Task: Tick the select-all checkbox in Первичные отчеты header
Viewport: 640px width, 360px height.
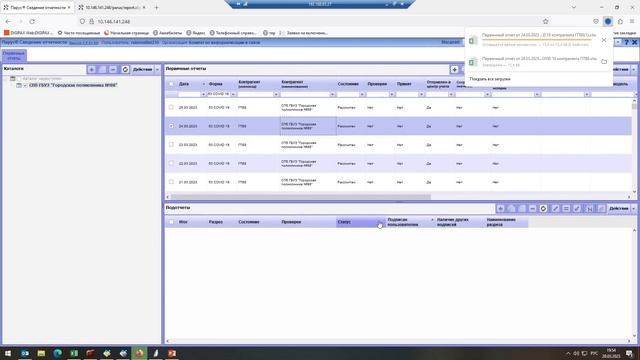Action: click(x=171, y=84)
